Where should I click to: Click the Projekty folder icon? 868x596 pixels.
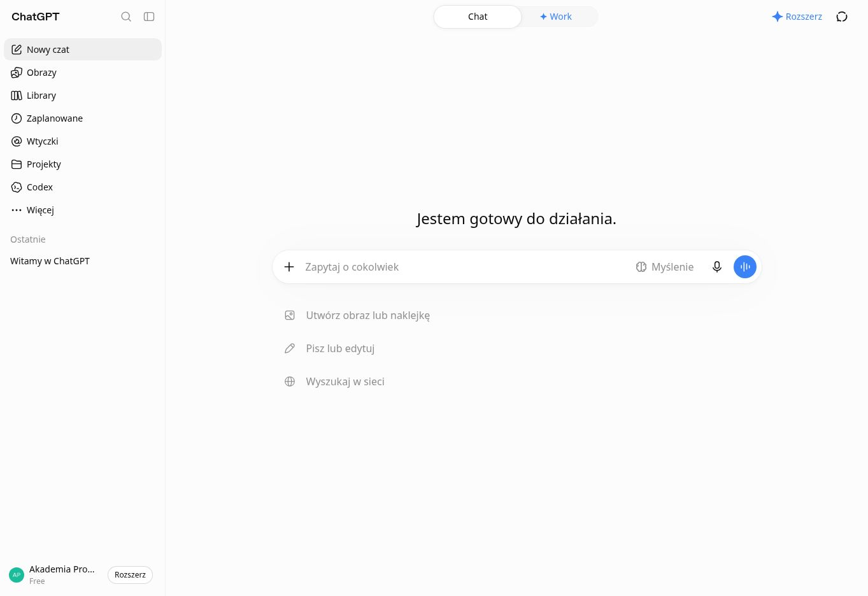pyautogui.click(x=17, y=164)
